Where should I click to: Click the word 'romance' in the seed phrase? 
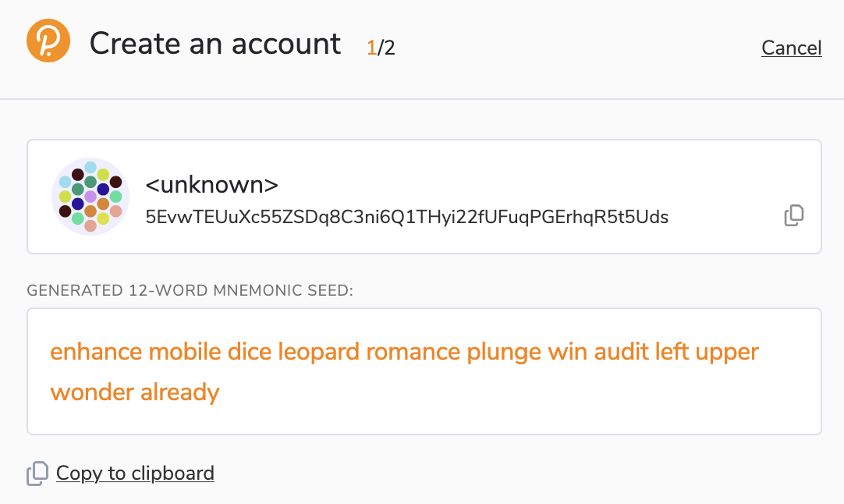pyautogui.click(x=413, y=352)
